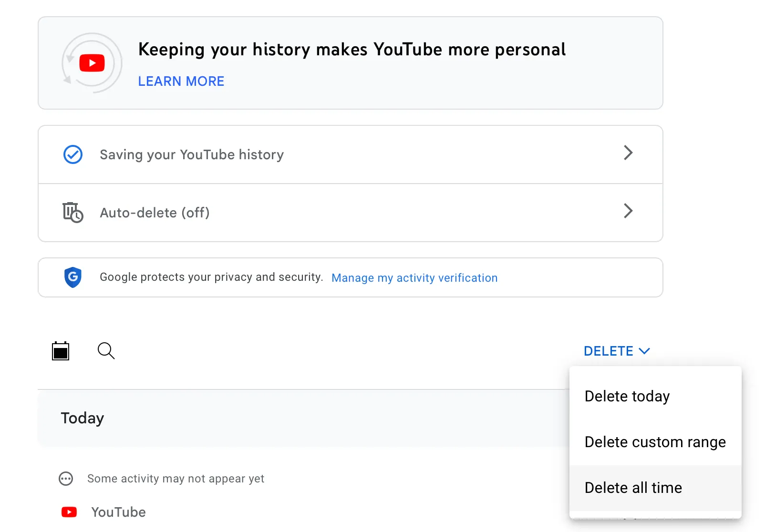Open Auto-delete (off) settings

pyautogui.click(x=351, y=213)
